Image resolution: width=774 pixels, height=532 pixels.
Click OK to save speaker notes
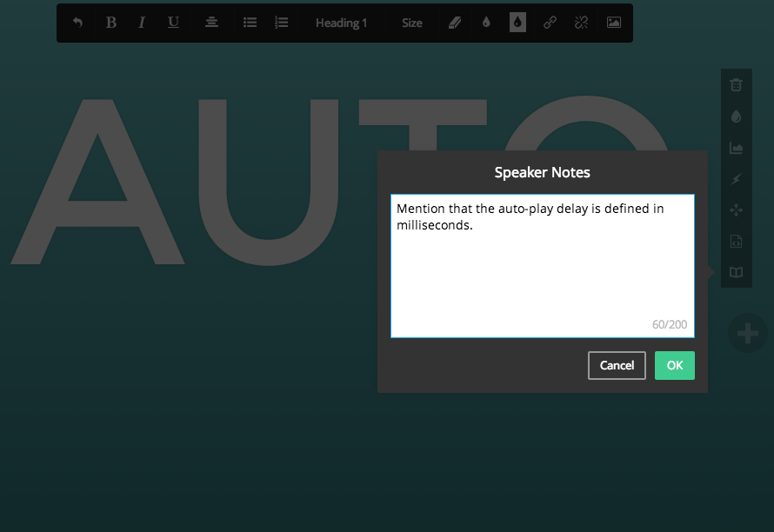[x=674, y=365]
